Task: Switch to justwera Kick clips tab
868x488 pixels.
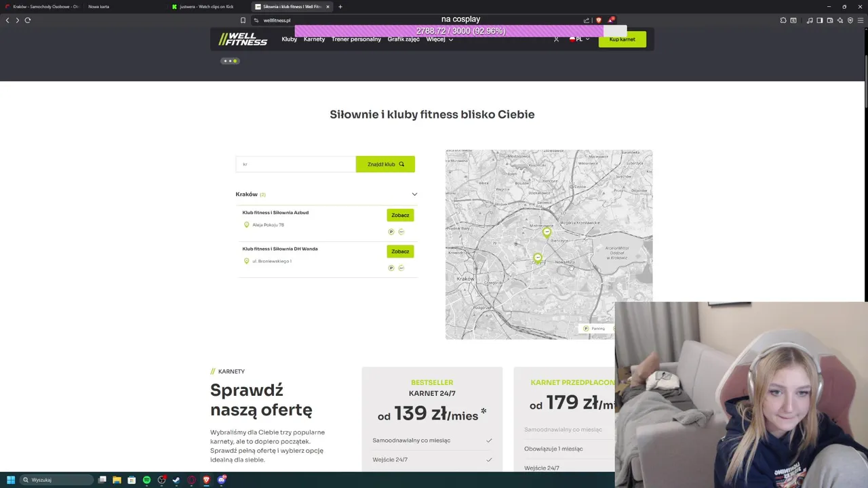Action: click(x=208, y=7)
